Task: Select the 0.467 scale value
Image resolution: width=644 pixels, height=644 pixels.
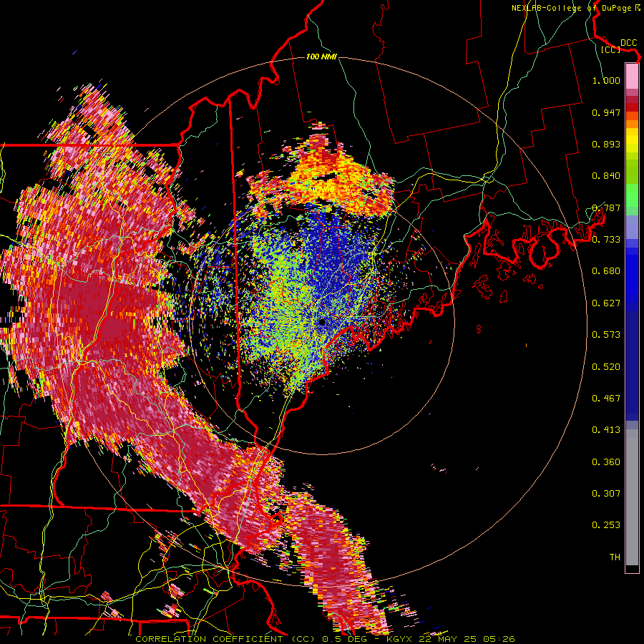Action: point(606,399)
